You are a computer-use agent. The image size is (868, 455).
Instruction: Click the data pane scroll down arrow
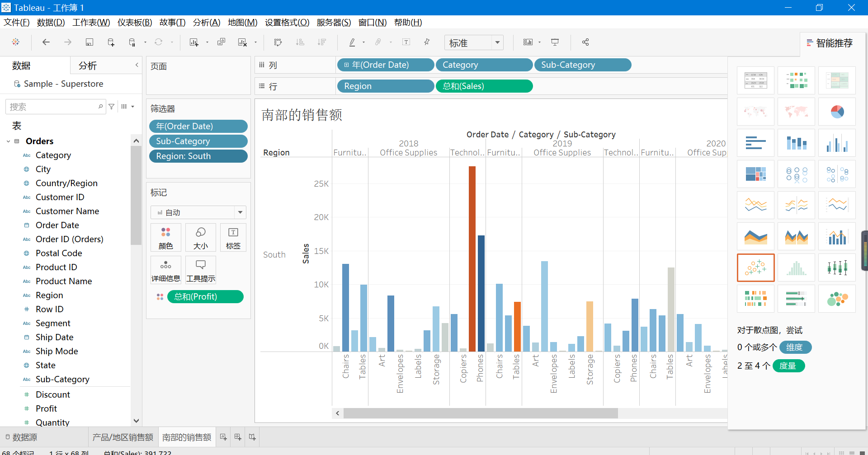(136, 421)
